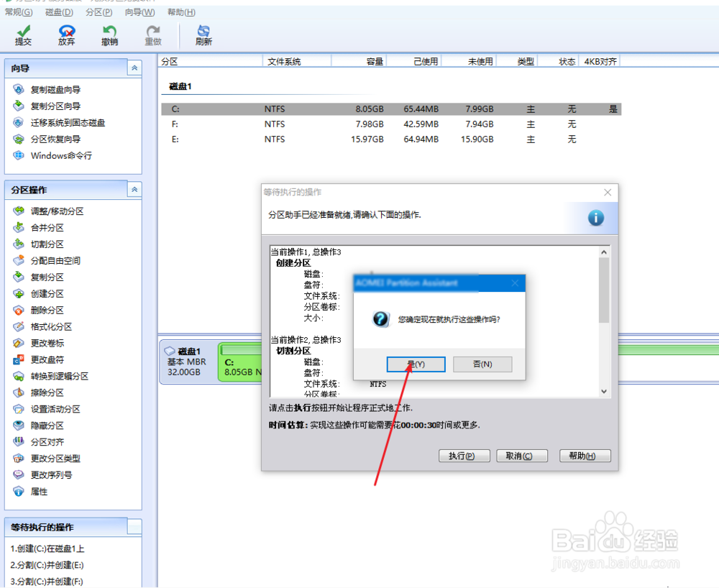This screenshot has height=588, width=719.
Task: Click the 执行(P) button
Action: point(464,456)
